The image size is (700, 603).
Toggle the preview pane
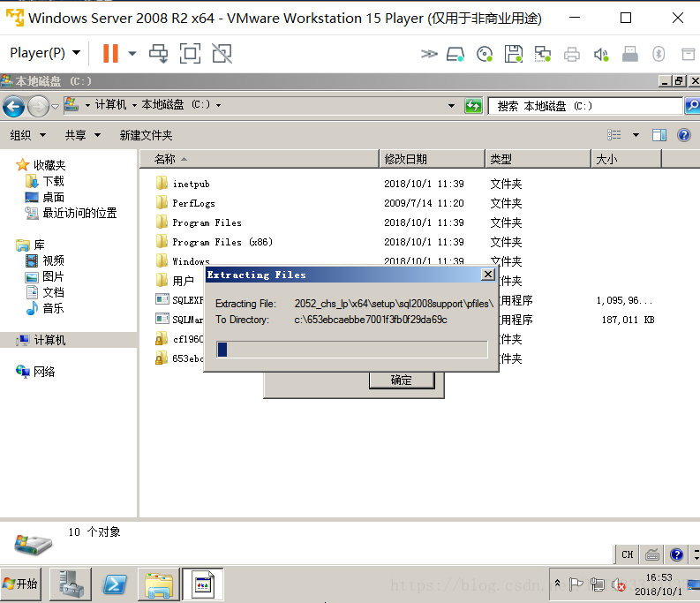point(659,135)
